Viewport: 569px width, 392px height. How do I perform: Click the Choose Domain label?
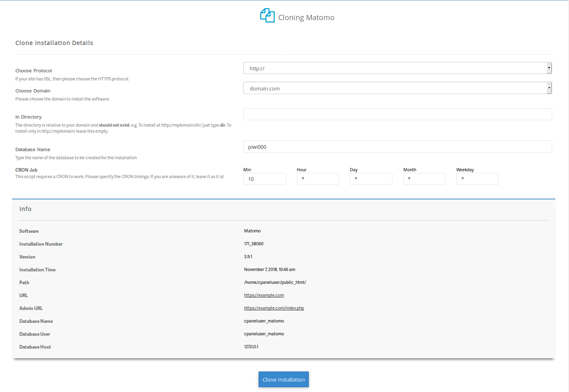click(33, 91)
